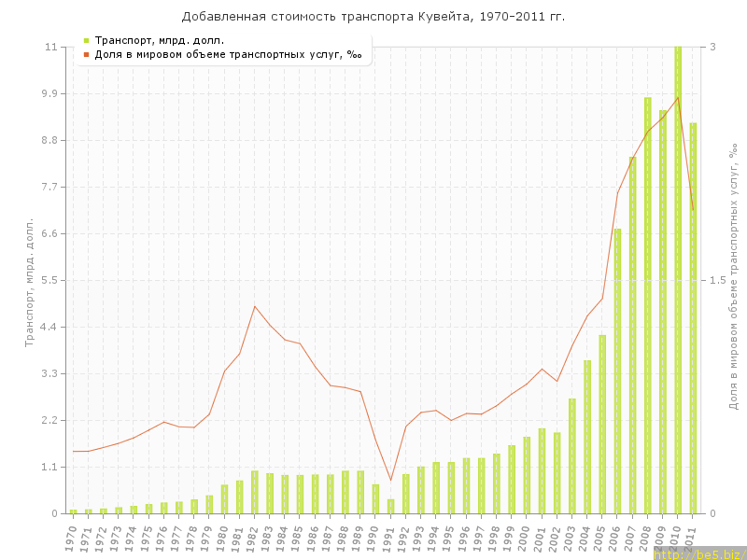Image resolution: width=747 pixels, height=560 pixels.
Task: Toggle 'Доля в мировом объеме транспортных услуг' legend label
Action: pos(228,54)
